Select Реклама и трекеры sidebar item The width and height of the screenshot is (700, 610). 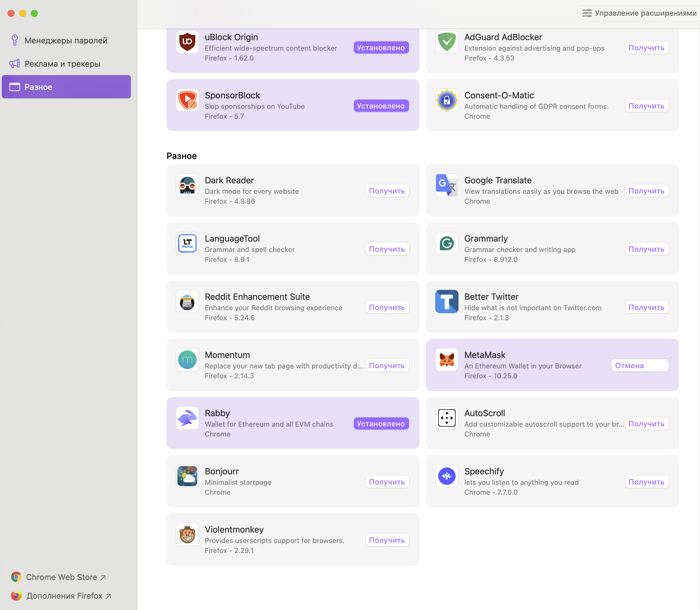[x=62, y=64]
